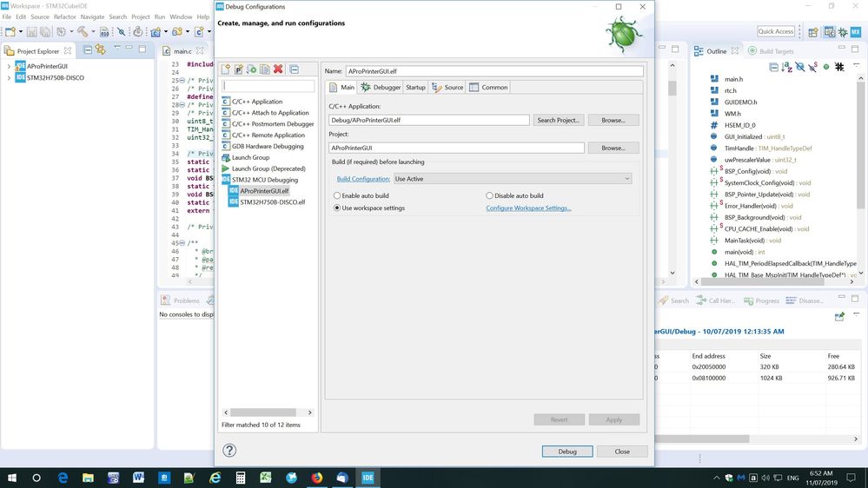Open the Windows Start menu
Viewport: 868px width, 488px height.
pos(11,478)
